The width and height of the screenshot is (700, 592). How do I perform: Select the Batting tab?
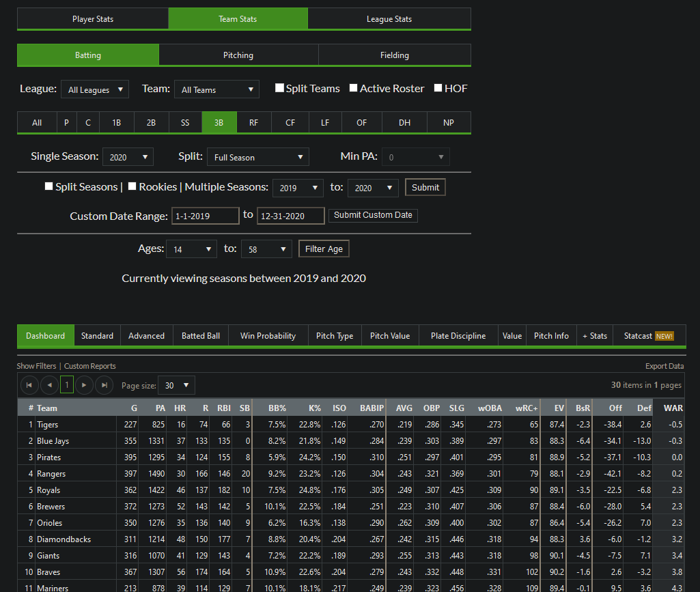[88, 55]
